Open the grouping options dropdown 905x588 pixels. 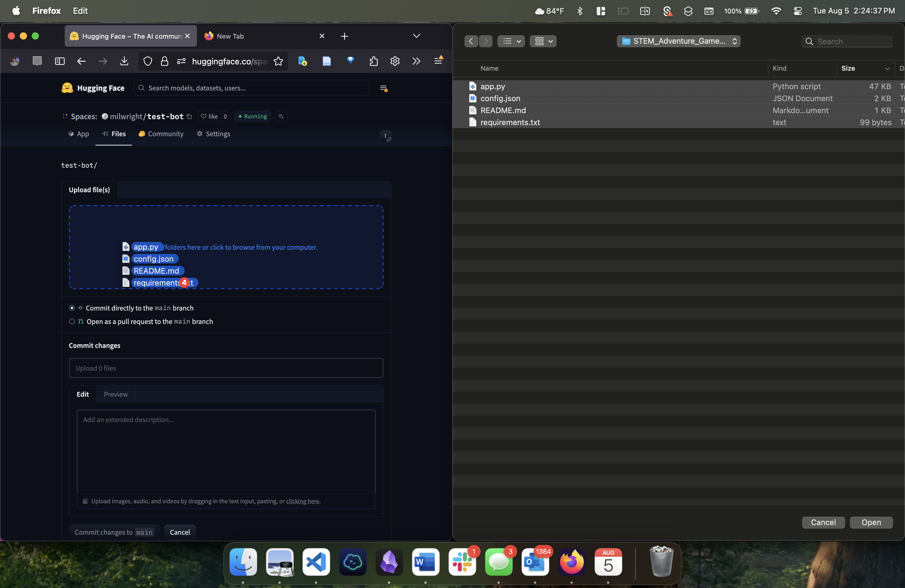pos(543,41)
